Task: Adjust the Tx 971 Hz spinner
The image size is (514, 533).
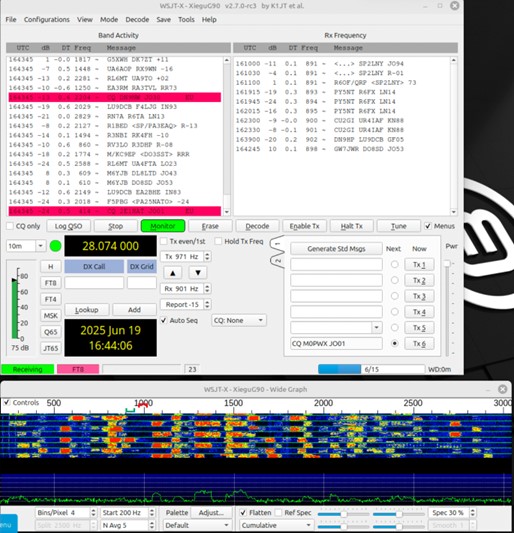Action: (186, 256)
